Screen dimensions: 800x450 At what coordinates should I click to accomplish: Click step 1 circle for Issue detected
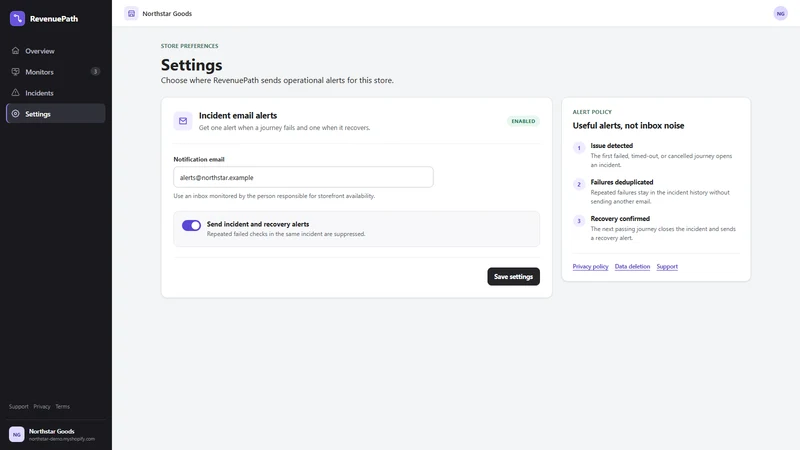579,148
